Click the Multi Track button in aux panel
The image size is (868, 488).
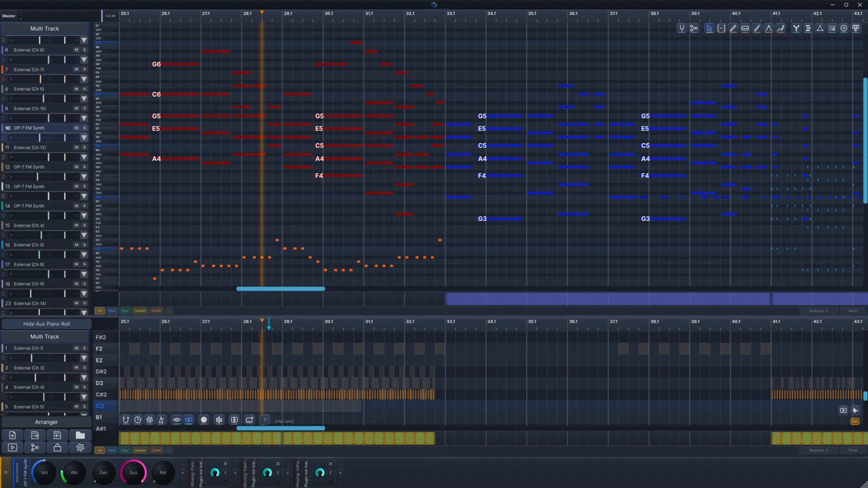tap(44, 336)
